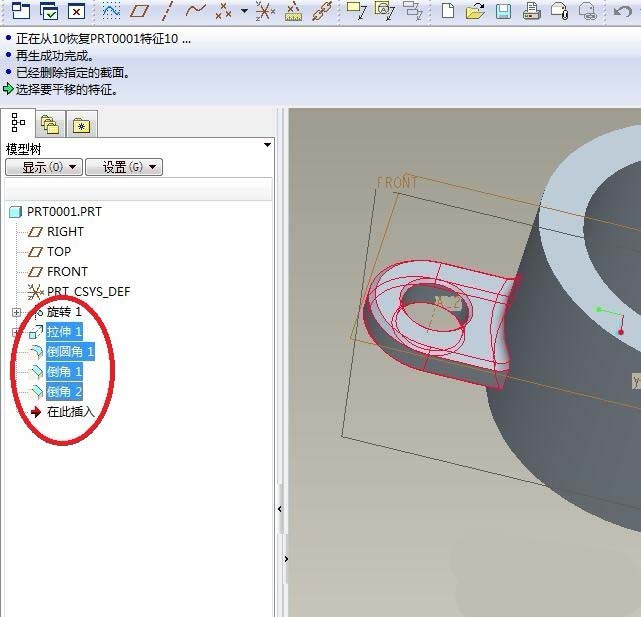Click the chain link reference icon
The width and height of the screenshot is (641, 617).
click(322, 11)
